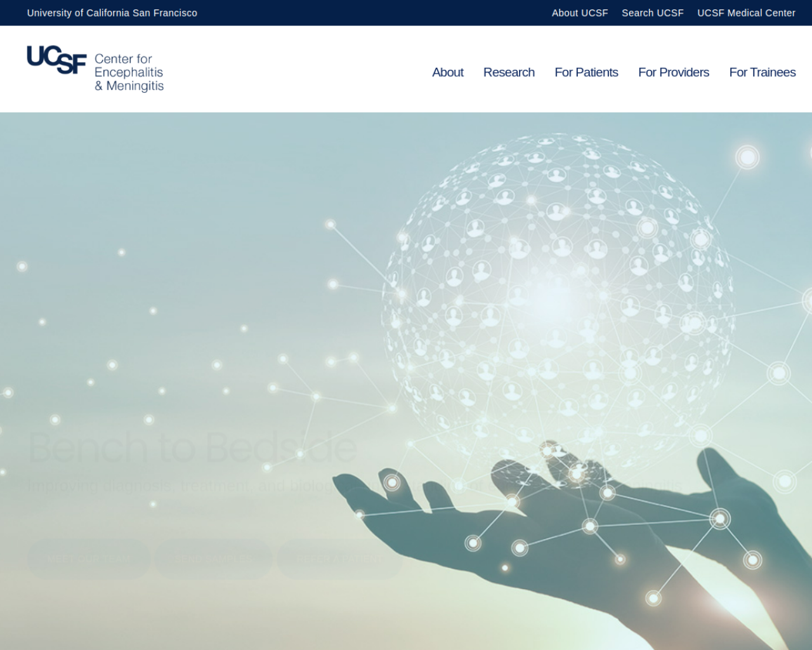Open the About menu item
Image resolution: width=812 pixels, height=650 pixels.
click(x=447, y=72)
